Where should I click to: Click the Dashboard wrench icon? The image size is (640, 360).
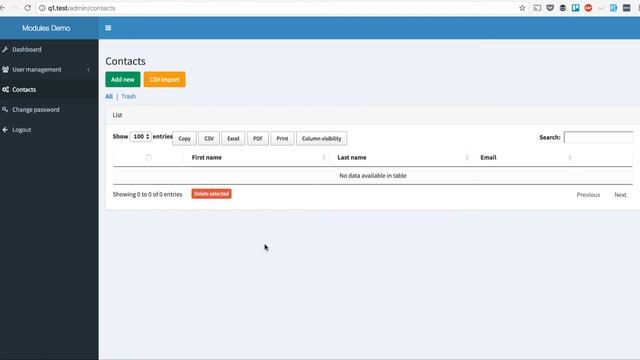click(x=5, y=49)
